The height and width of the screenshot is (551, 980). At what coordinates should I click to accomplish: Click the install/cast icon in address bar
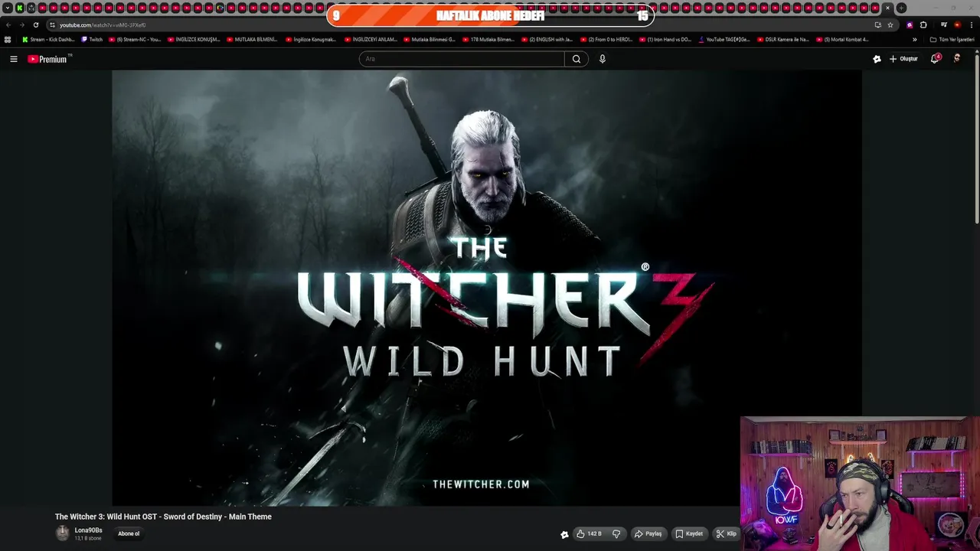(877, 24)
